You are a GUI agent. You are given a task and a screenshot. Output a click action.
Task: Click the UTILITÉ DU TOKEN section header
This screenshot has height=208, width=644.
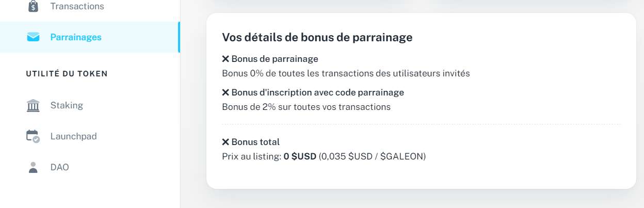(x=67, y=74)
